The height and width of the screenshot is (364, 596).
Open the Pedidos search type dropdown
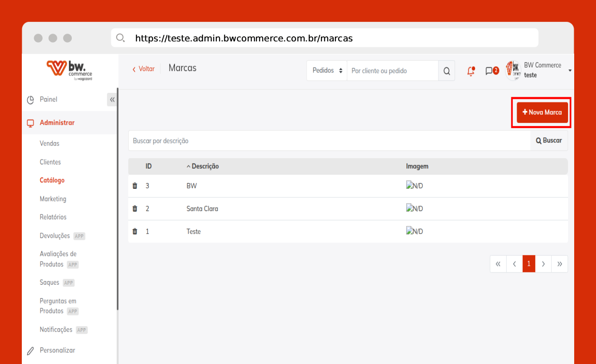[x=327, y=71]
